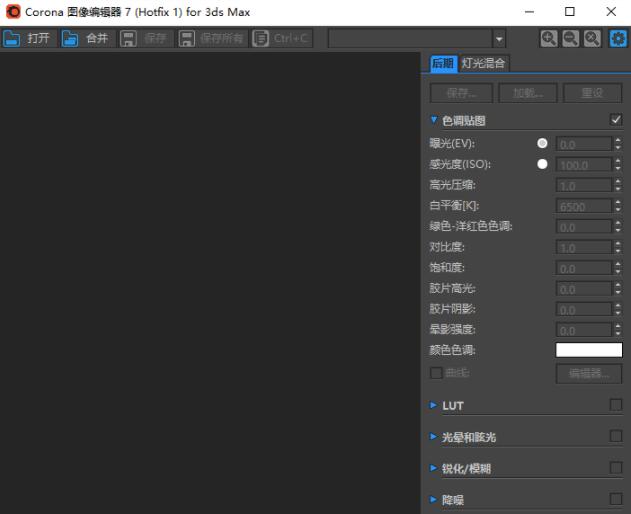
Task: Click the 保存所有 (Save All) icon
Action: click(186, 38)
